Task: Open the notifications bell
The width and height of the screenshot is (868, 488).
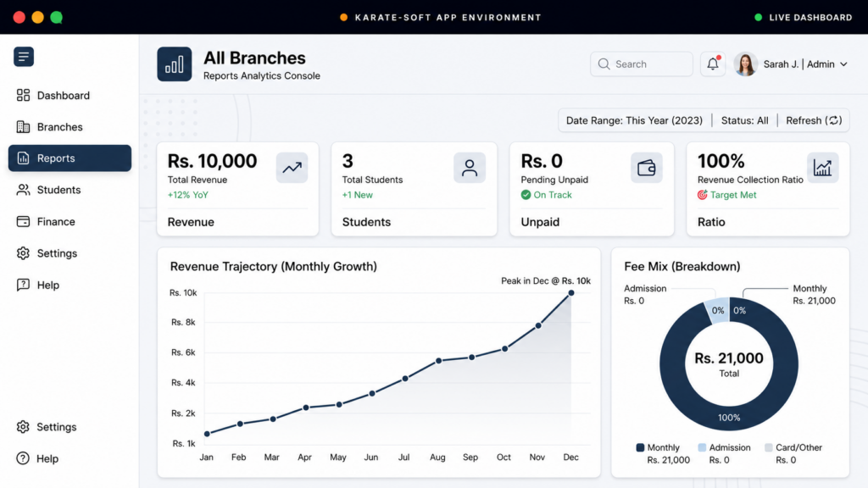Action: pyautogui.click(x=713, y=64)
